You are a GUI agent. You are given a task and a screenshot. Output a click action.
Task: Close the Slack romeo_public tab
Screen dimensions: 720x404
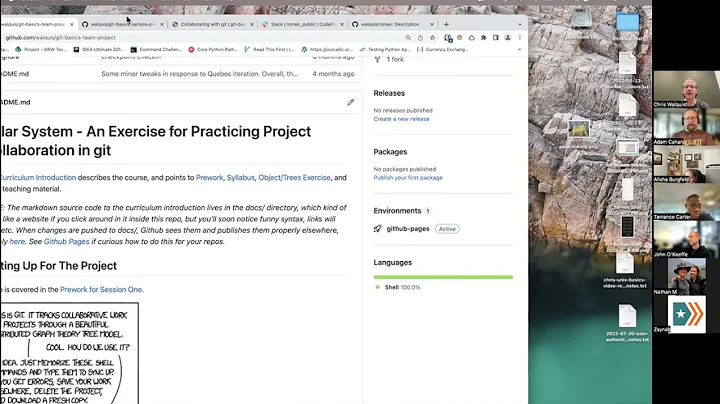(x=342, y=24)
